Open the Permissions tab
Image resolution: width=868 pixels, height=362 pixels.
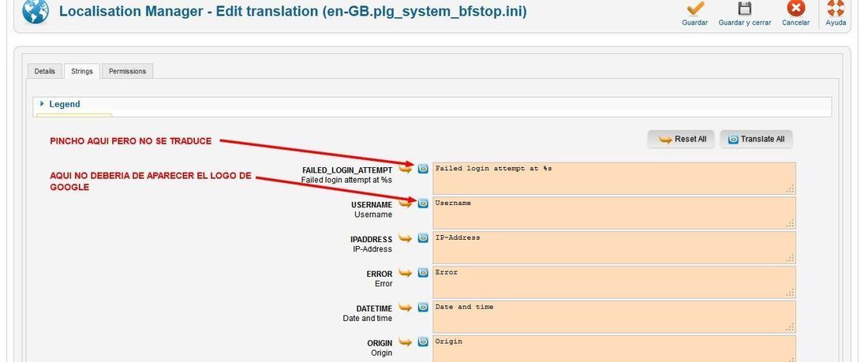click(127, 72)
